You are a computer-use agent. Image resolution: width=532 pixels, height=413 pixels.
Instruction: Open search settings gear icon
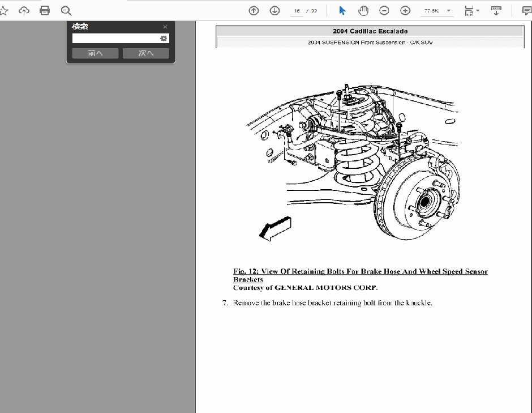[164, 39]
